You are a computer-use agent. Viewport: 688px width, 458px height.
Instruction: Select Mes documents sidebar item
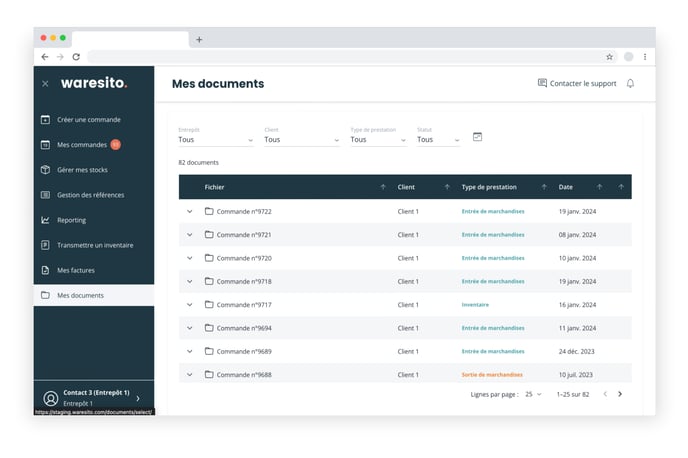click(x=94, y=295)
